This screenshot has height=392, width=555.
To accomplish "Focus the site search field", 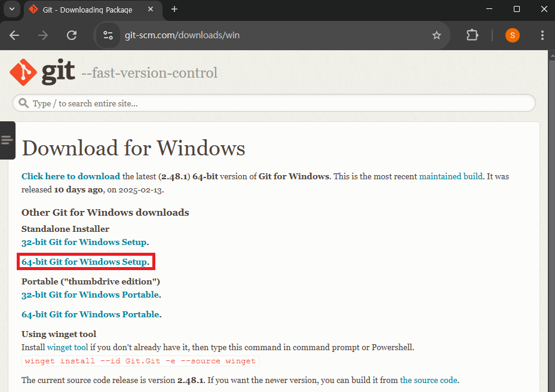I will pos(274,103).
